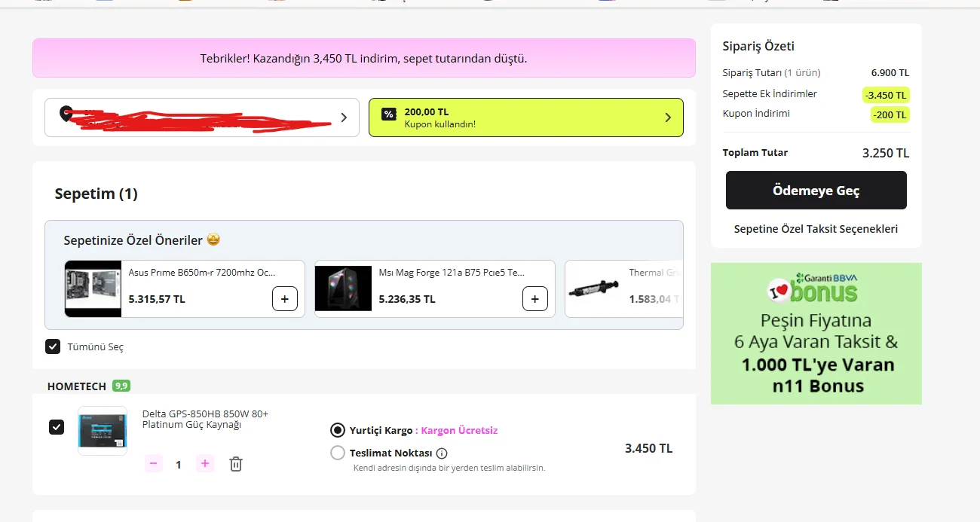Open Sepetine Özel Taksit Seçenekleri link
Screen dimensions: 980x522
coord(816,229)
